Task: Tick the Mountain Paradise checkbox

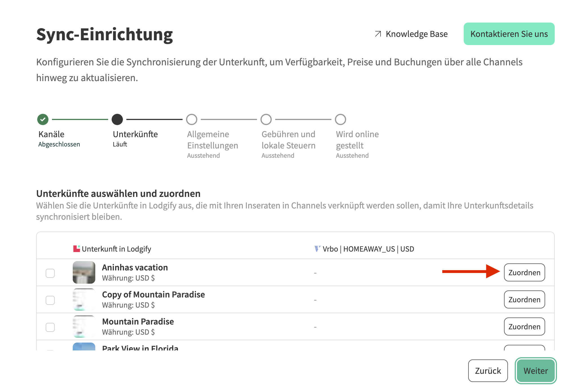Action: (50, 327)
